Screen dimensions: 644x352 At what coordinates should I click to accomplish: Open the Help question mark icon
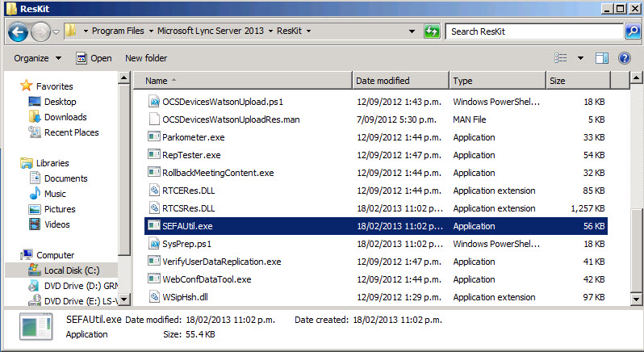624,58
